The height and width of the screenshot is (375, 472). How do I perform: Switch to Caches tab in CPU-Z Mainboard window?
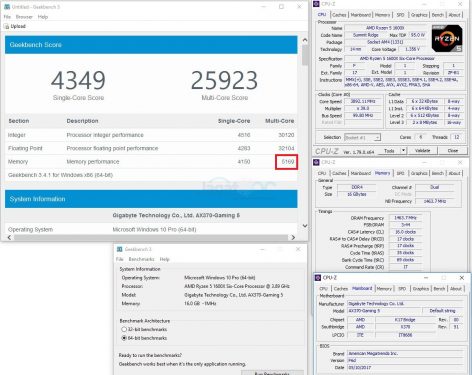point(341,289)
